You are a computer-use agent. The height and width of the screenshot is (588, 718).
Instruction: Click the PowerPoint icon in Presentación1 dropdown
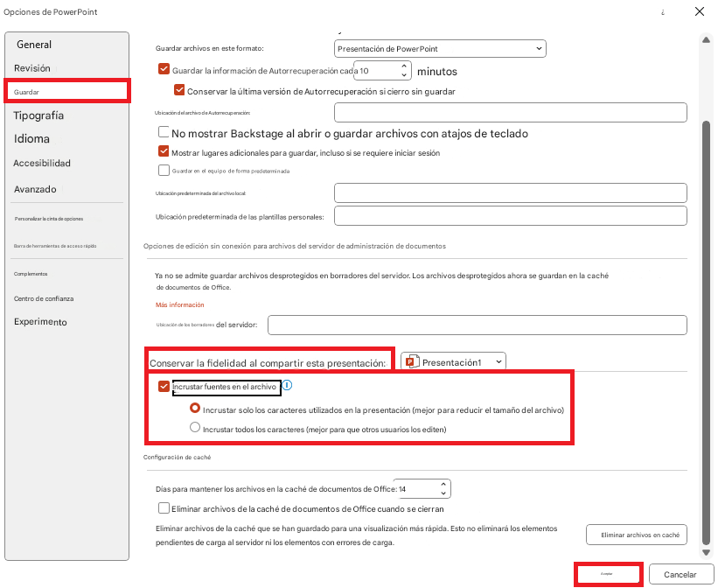(413, 361)
